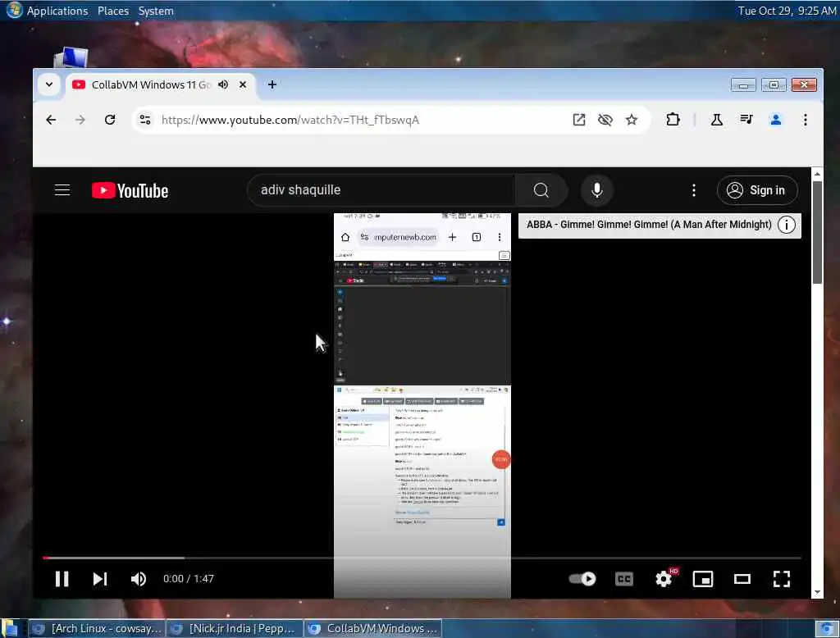Click the Sign in button
Image resolution: width=840 pixels, height=638 pixels.
pos(757,190)
